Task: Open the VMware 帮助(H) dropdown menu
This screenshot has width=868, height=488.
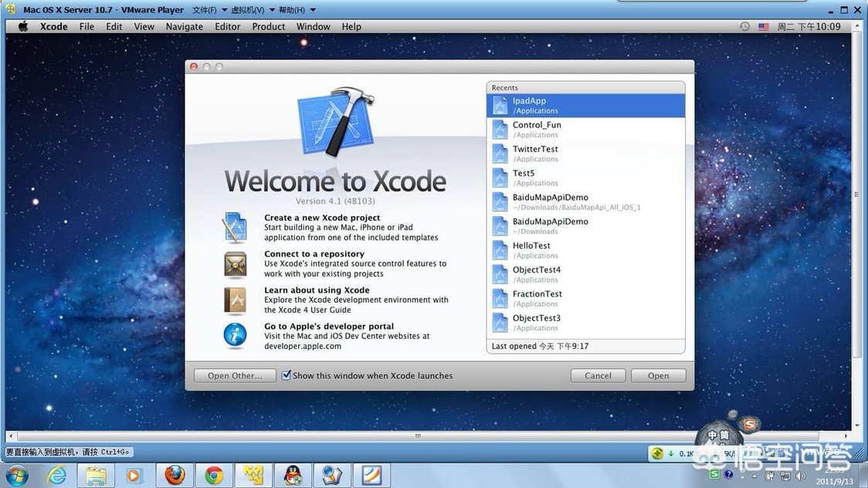Action: coord(297,10)
